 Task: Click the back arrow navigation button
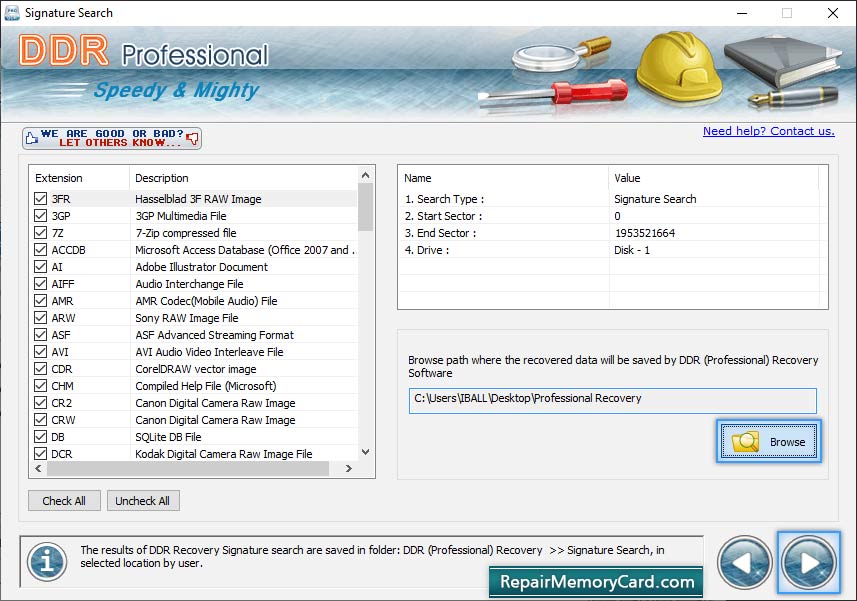tap(744, 563)
